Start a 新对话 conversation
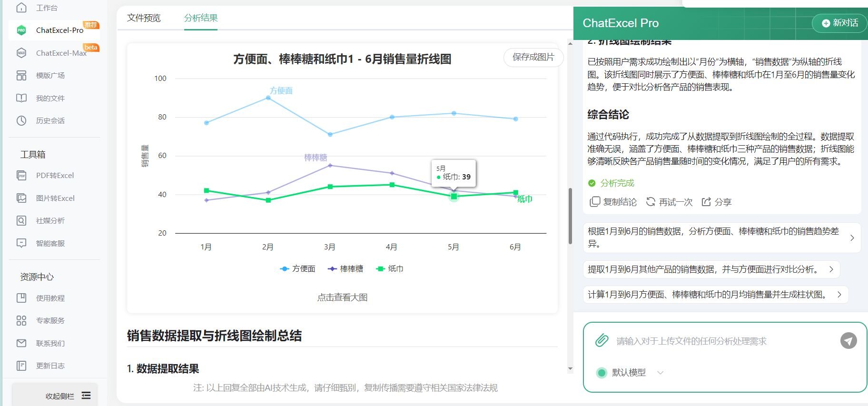 tap(839, 23)
